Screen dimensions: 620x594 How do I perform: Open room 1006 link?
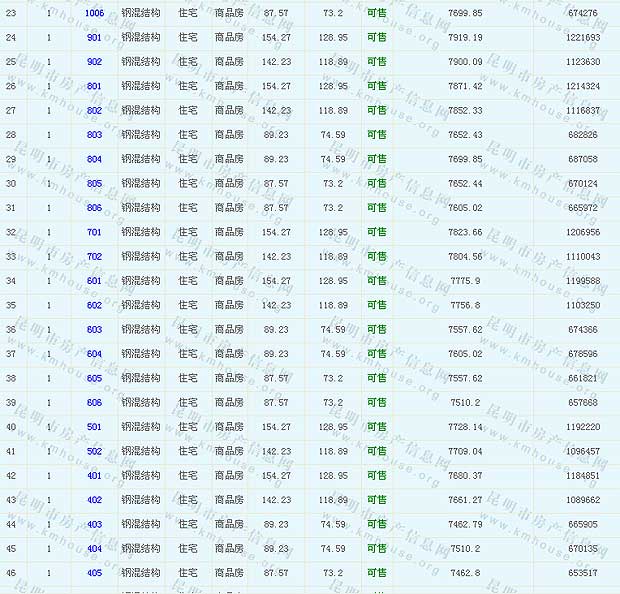pyautogui.click(x=94, y=13)
